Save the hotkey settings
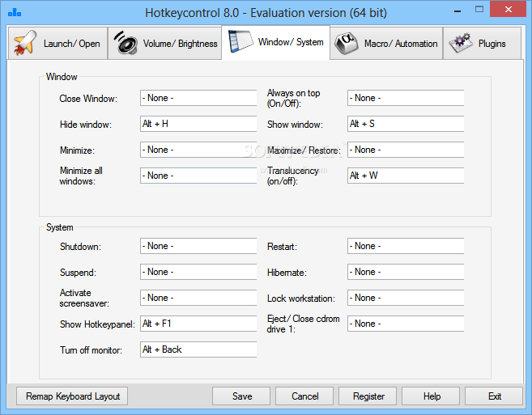Image resolution: width=532 pixels, height=415 pixels. point(241,396)
